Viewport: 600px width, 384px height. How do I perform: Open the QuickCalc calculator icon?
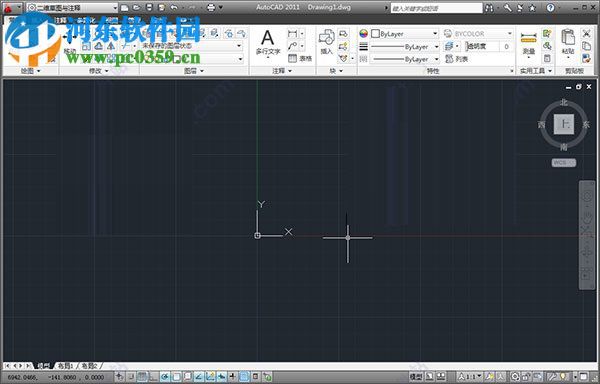coord(547,59)
